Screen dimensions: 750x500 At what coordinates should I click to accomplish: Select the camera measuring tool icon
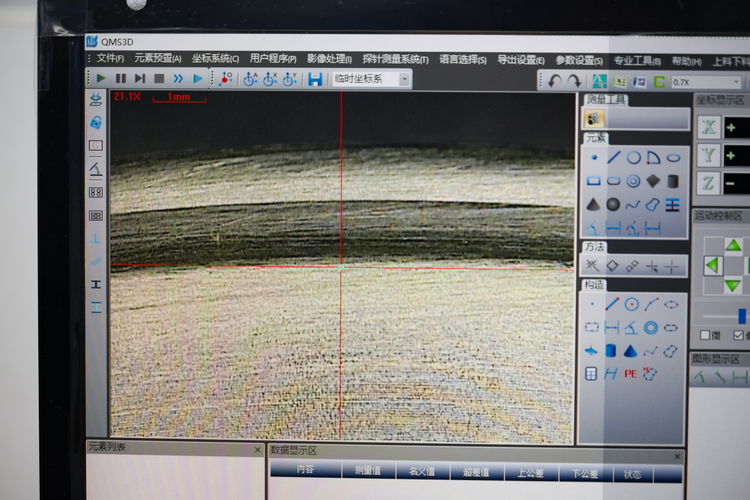tap(594, 119)
